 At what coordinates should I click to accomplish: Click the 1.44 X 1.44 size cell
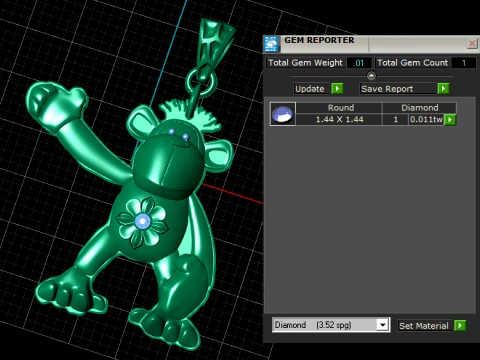(339, 119)
